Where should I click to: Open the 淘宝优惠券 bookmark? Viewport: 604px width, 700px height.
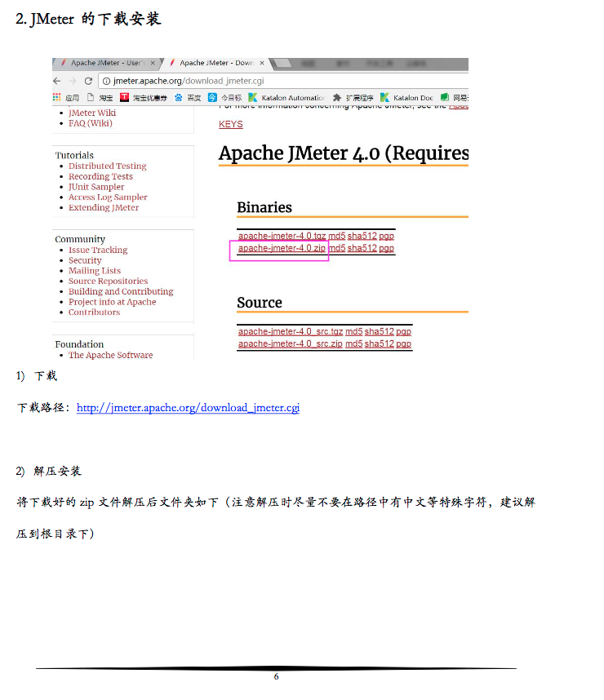point(144,97)
